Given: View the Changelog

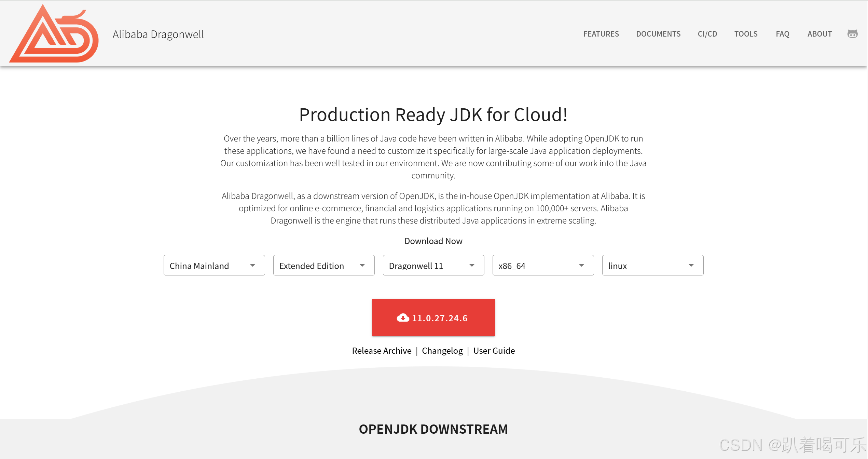Looking at the screenshot, I should tap(442, 351).
